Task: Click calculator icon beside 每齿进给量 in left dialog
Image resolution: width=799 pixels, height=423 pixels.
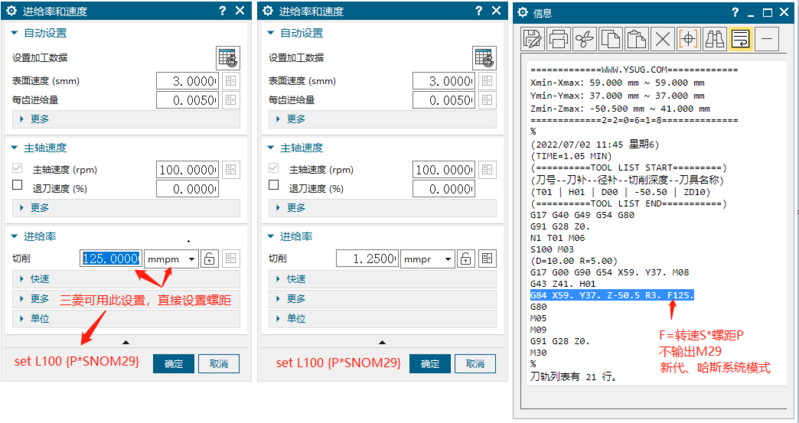Action: pyautogui.click(x=231, y=100)
